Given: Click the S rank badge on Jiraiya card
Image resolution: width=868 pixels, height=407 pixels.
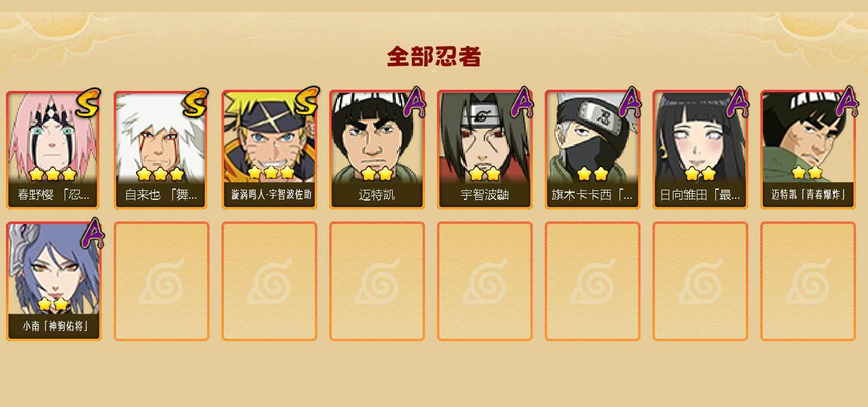Looking at the screenshot, I should [x=196, y=102].
